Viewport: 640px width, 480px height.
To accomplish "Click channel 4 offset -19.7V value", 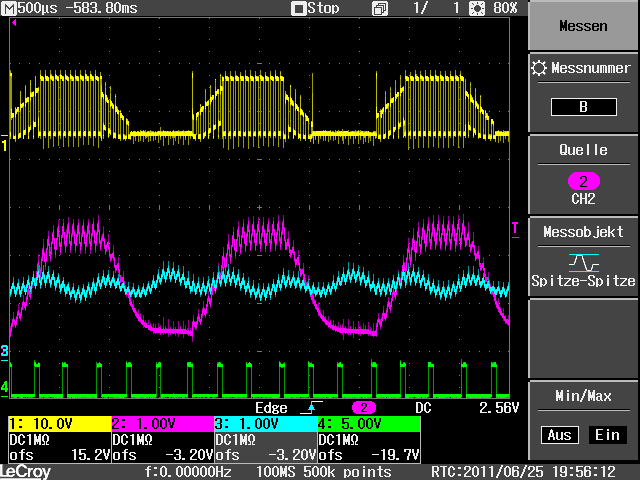I will (x=396, y=455).
